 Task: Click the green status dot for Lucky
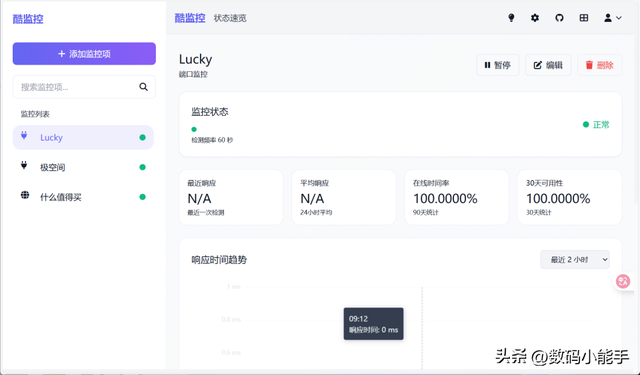(x=142, y=138)
